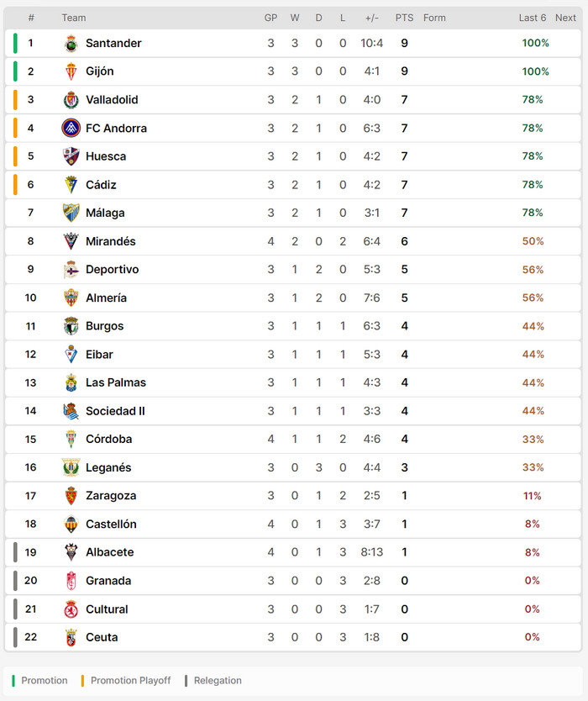Click the Promotion Playoff legend label

pyautogui.click(x=130, y=681)
